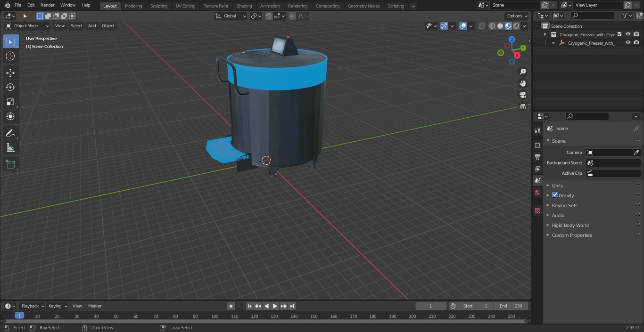Open viewport shading options dropdown arrow
The height and width of the screenshot is (332, 644).
(525, 26)
